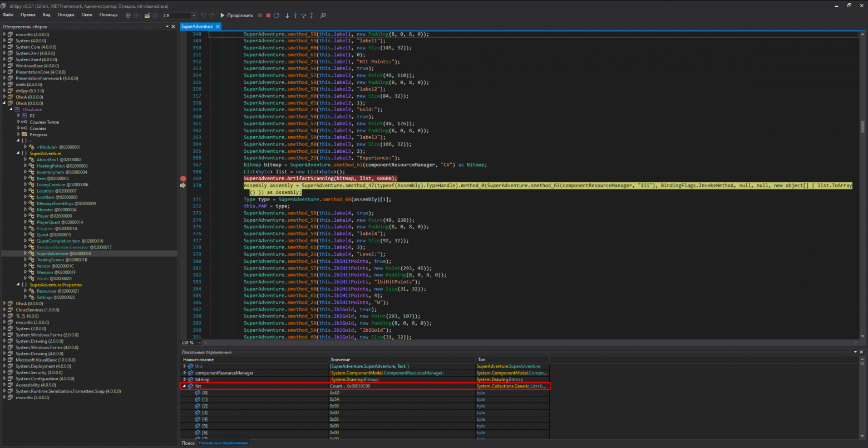Expand the bitmap variable in locals
The height and width of the screenshot is (448, 868).
click(x=184, y=379)
